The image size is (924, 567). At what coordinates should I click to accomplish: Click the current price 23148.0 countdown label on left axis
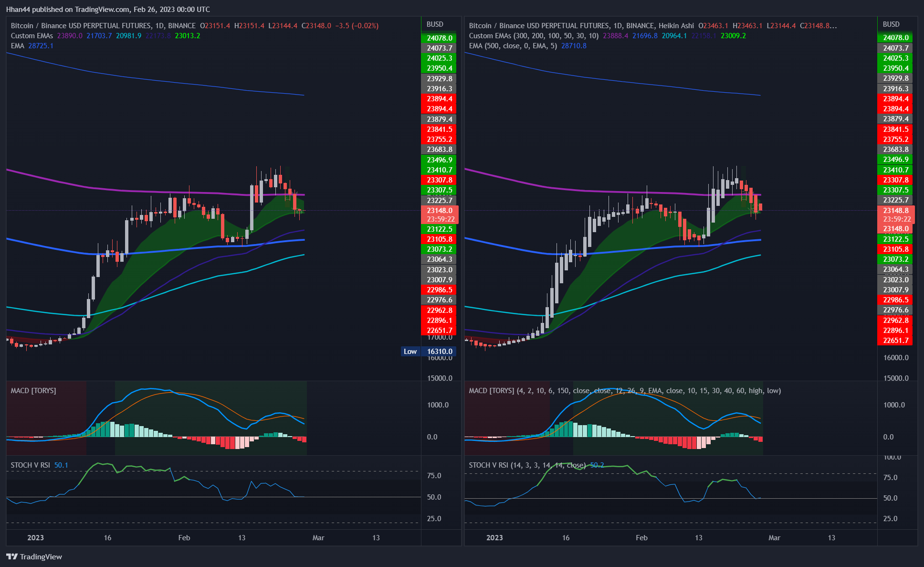(x=440, y=215)
